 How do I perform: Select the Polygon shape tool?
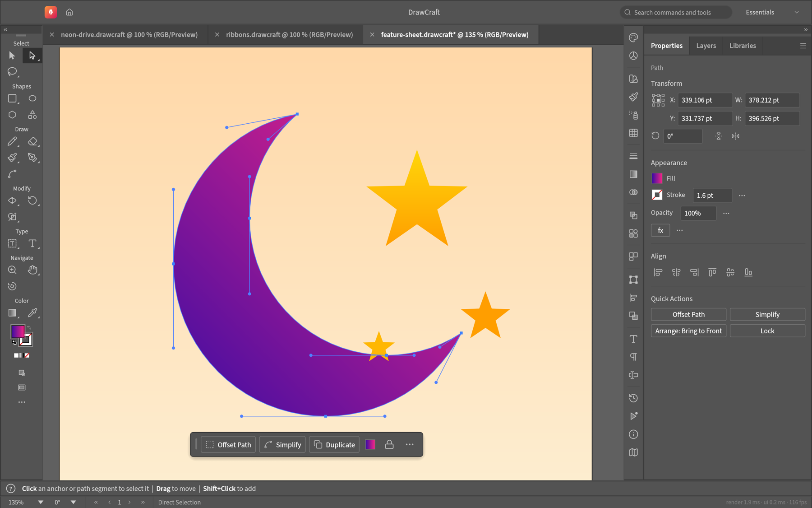12,115
